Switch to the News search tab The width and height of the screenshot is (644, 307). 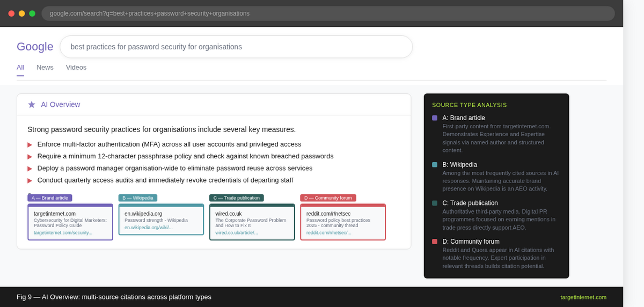[x=45, y=67]
